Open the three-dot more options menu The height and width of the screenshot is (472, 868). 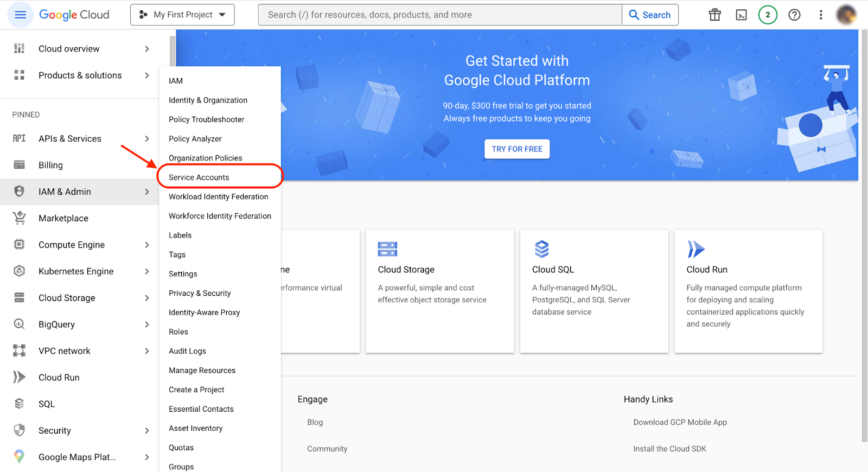pos(820,15)
